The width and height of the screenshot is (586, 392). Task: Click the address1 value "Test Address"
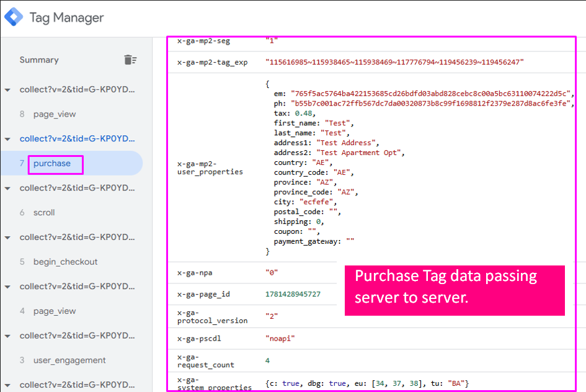tap(345, 143)
